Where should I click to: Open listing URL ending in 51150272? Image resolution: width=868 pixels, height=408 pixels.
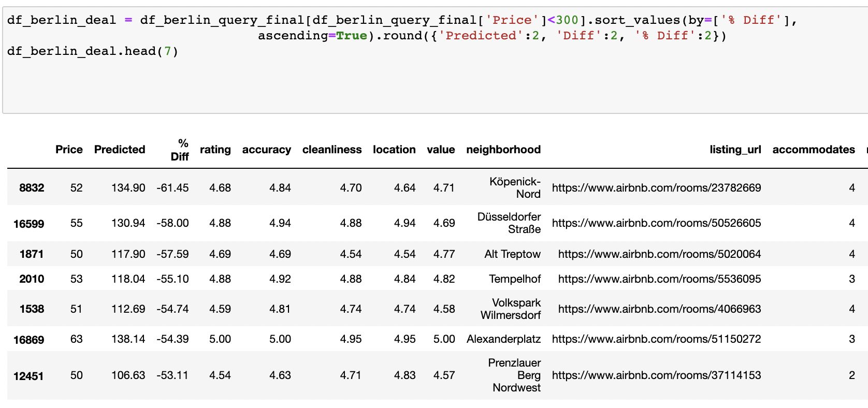pos(656,339)
